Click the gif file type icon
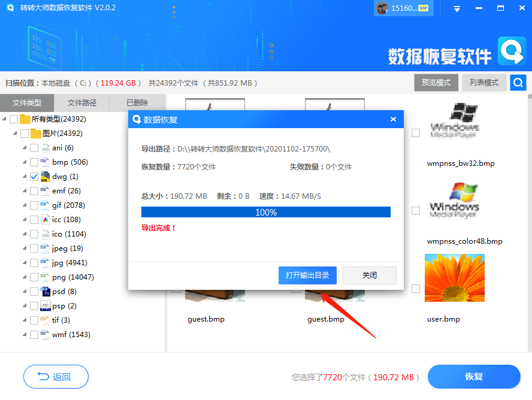Viewport: 532px width, 400px height. [46, 205]
